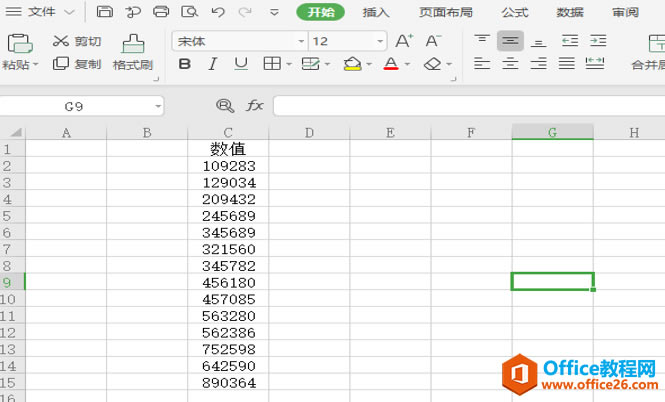Click the Paste clipboard icon

click(x=20, y=43)
